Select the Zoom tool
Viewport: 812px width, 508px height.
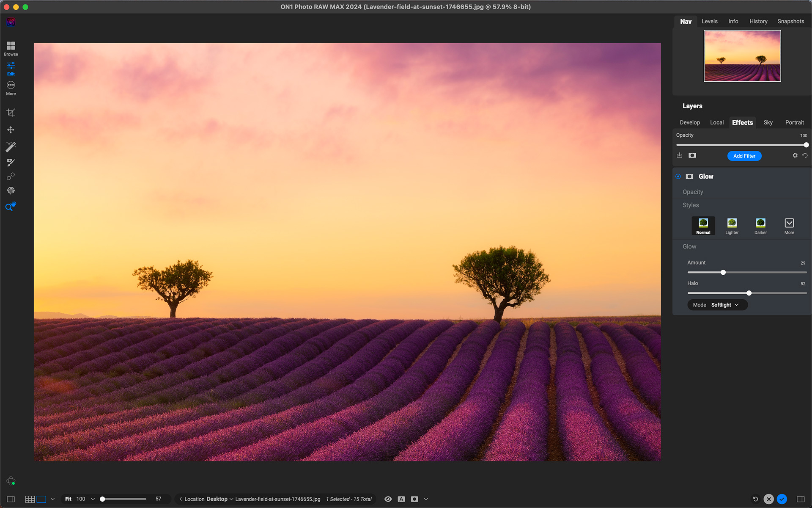coord(11,207)
